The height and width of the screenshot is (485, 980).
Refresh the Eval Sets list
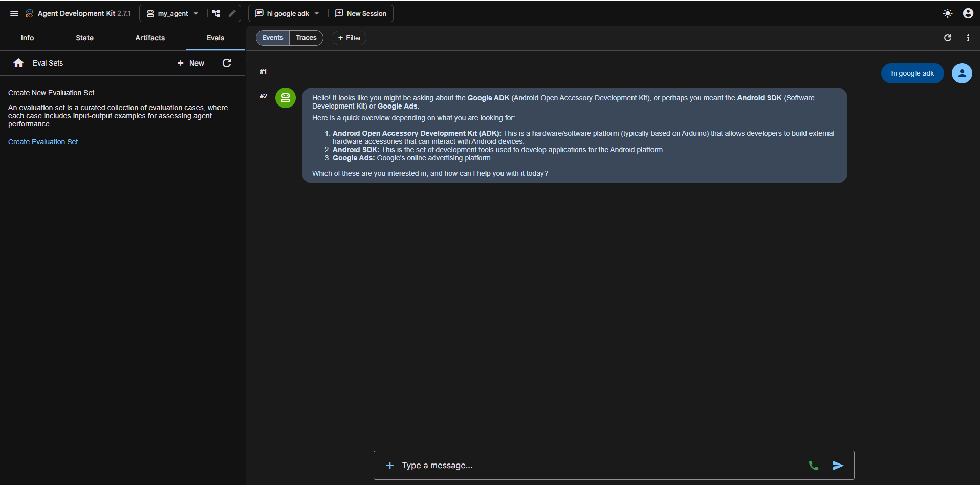pyautogui.click(x=227, y=63)
